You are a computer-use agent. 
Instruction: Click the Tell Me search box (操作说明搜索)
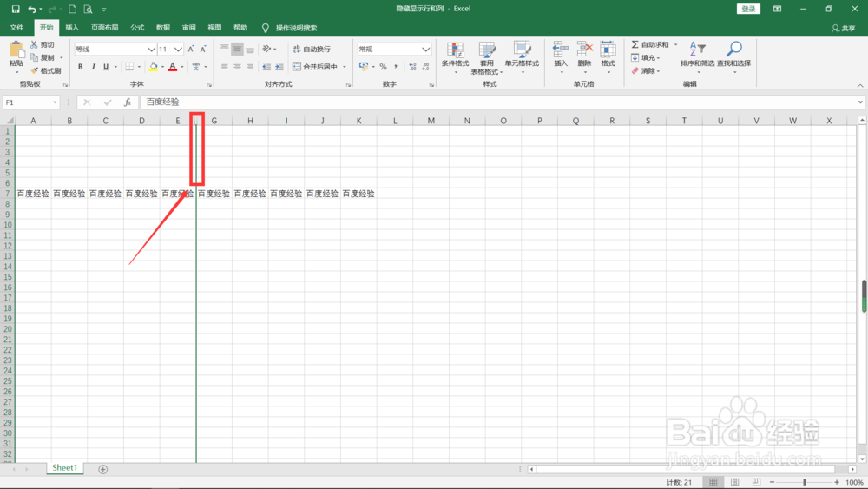coord(290,28)
